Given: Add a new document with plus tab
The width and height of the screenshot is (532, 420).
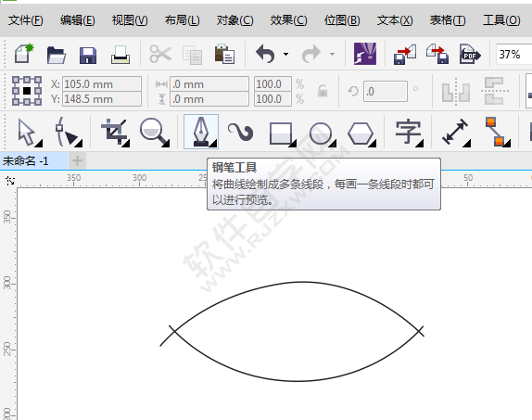Looking at the screenshot, I should point(77,160).
